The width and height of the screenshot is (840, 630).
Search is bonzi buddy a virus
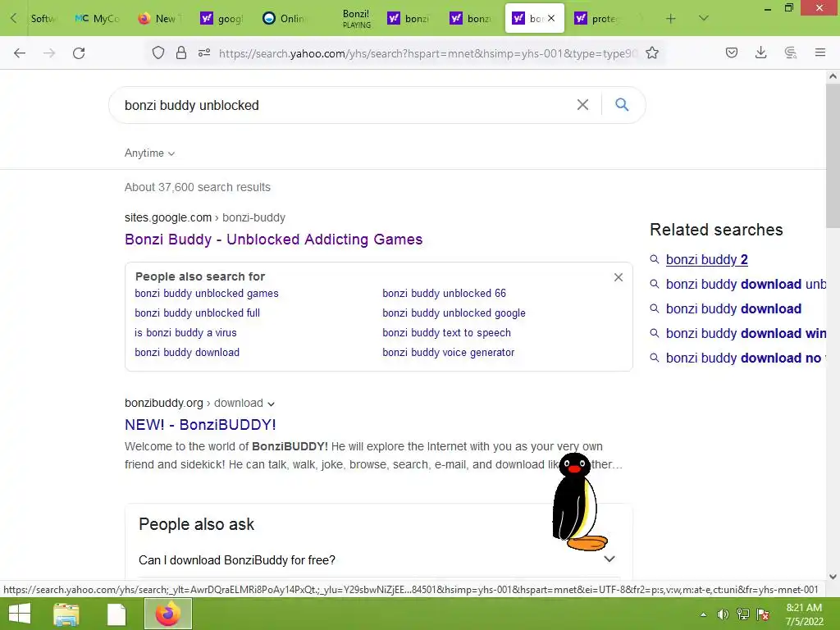[185, 333]
